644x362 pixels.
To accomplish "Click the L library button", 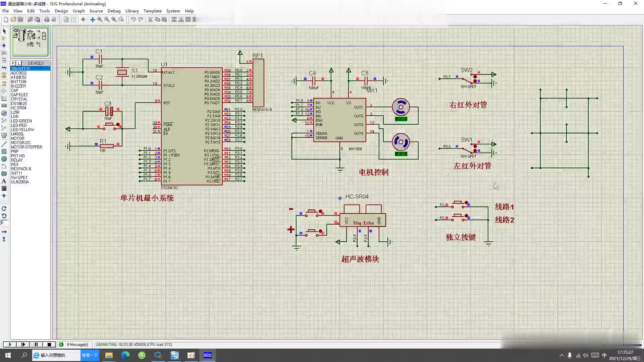I will 19,63.
